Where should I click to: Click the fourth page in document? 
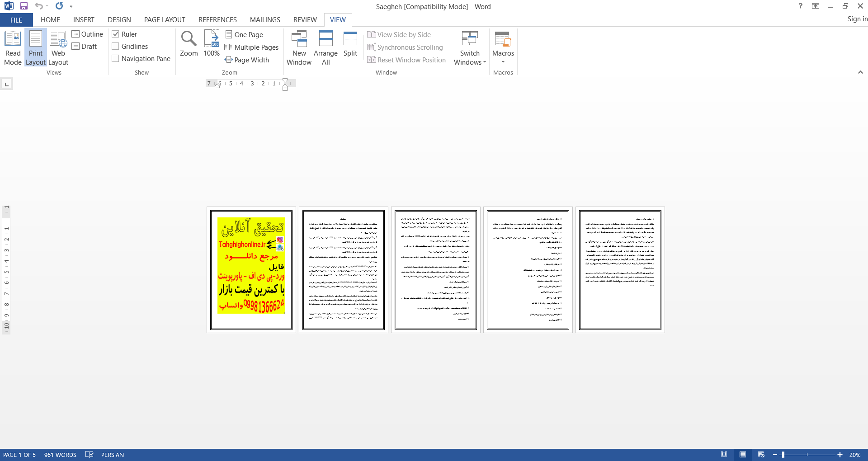[x=528, y=270]
